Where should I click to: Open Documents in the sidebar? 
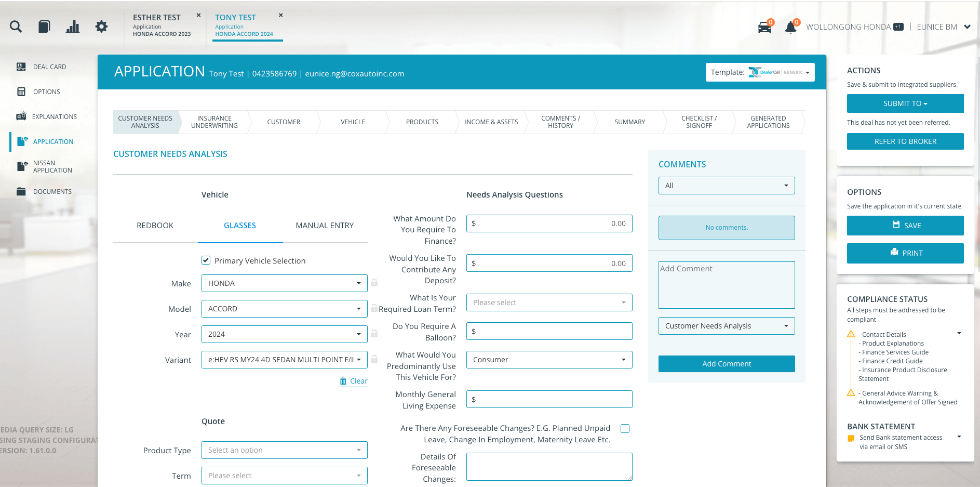52,192
